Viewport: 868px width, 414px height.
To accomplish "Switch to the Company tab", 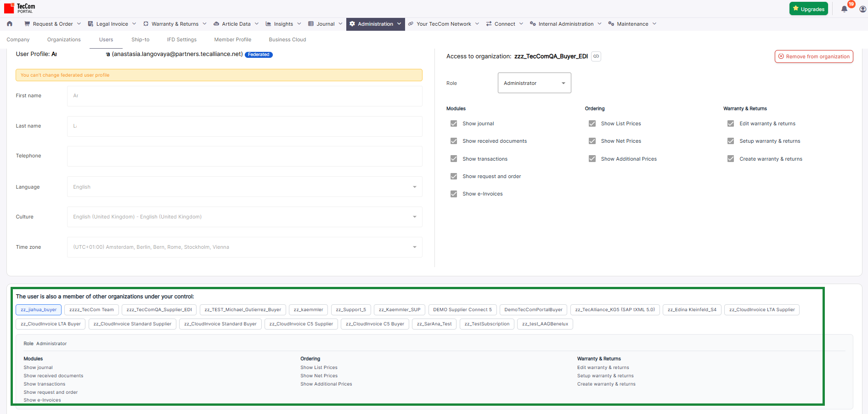I will coord(18,39).
